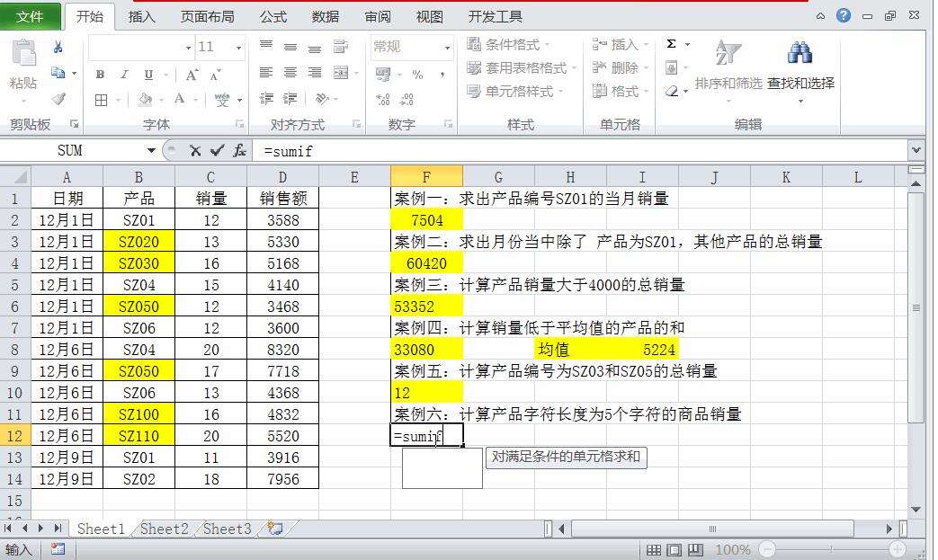Switch to the 公式 tab
Image resolution: width=938 pixels, height=560 pixels.
tap(273, 17)
